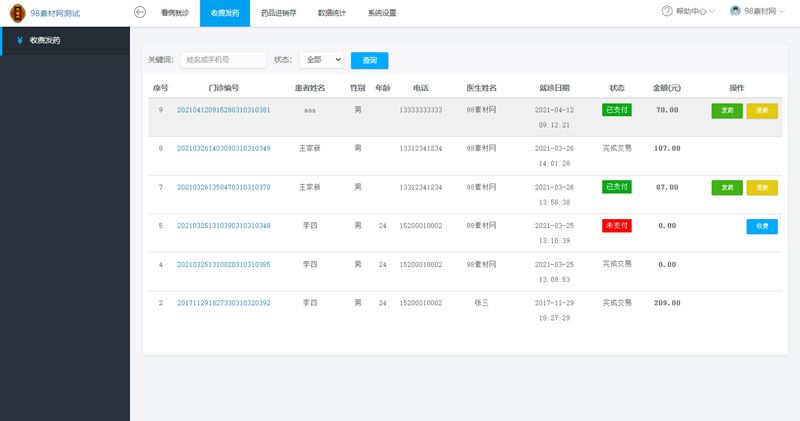Click the blue 收费 button for 李四
The image size is (800, 421).
762,226
